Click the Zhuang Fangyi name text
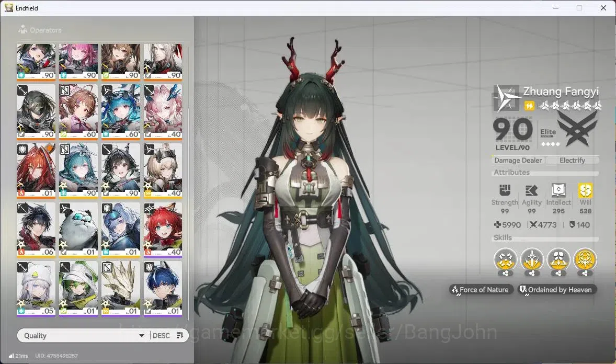The image size is (616, 364). [x=561, y=92]
